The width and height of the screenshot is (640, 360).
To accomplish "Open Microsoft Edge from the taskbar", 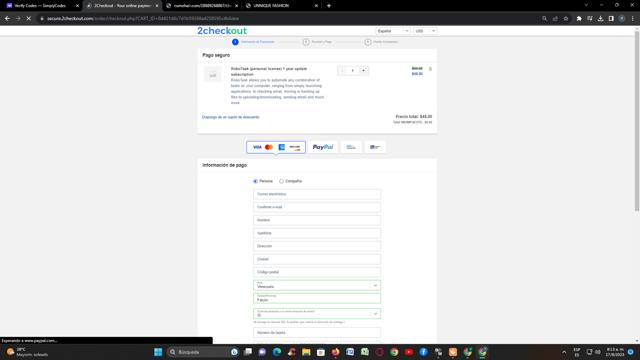I will [277, 352].
